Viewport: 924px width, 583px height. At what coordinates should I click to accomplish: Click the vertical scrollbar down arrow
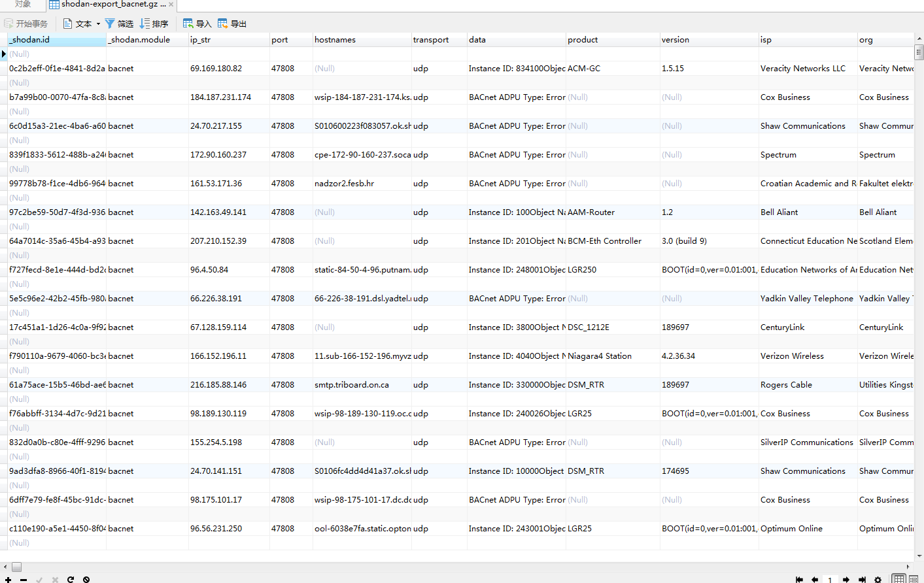[x=919, y=556]
